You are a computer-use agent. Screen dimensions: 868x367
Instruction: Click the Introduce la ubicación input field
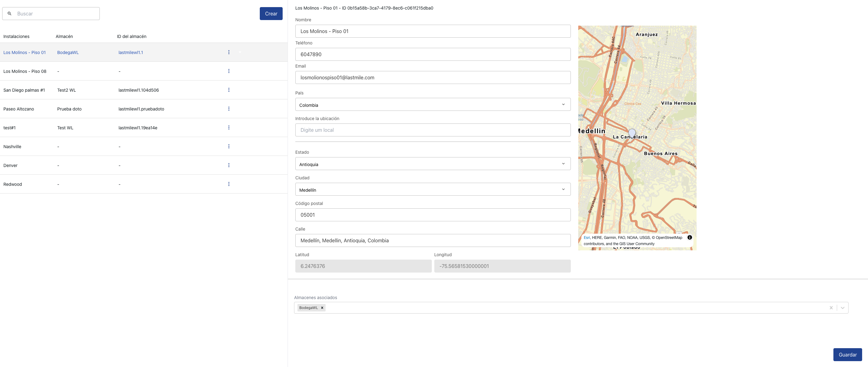pos(433,130)
